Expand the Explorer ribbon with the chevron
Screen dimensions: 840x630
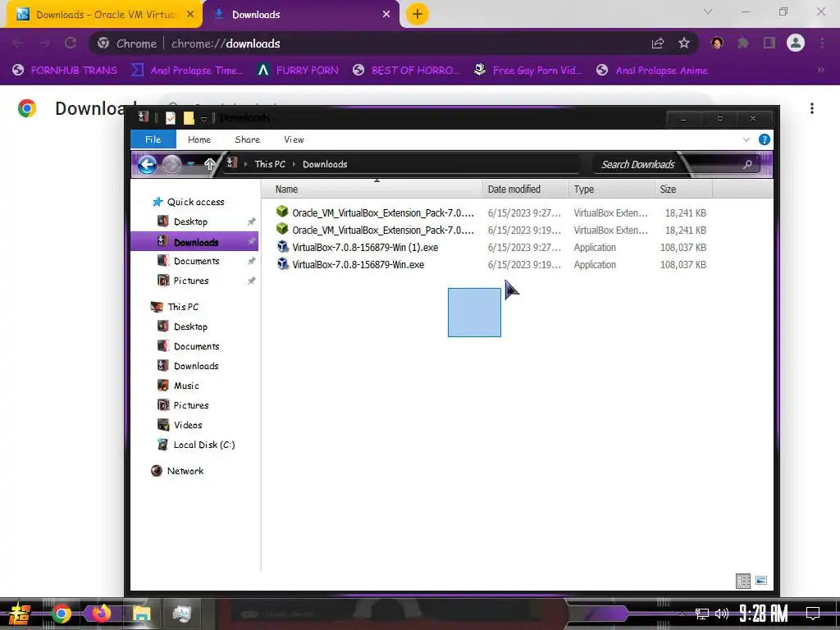[746, 139]
